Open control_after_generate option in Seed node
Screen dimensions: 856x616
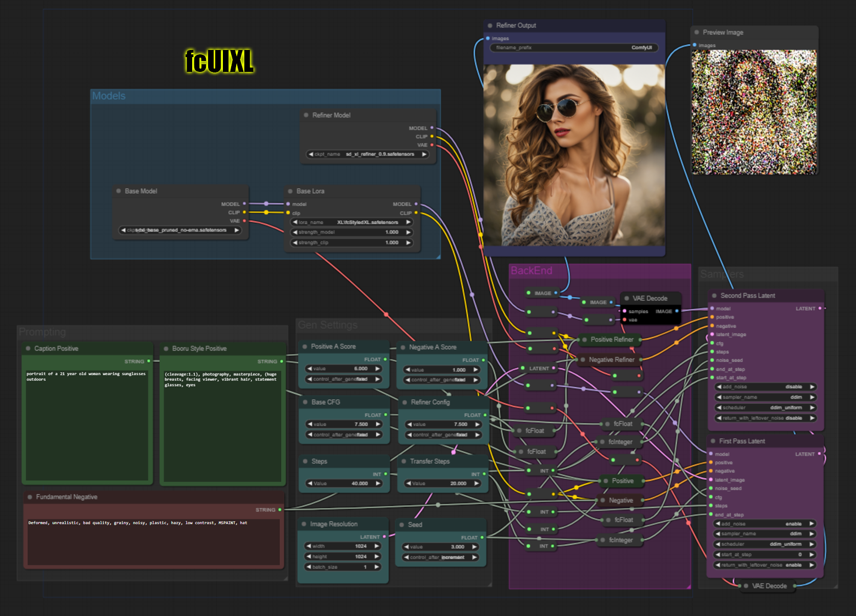[440, 557]
